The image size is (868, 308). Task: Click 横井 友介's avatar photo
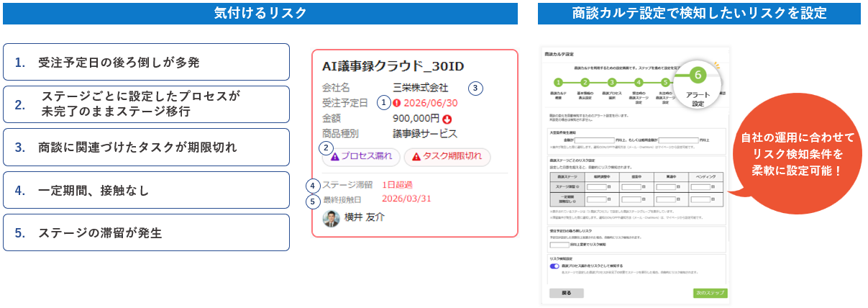coord(332,218)
